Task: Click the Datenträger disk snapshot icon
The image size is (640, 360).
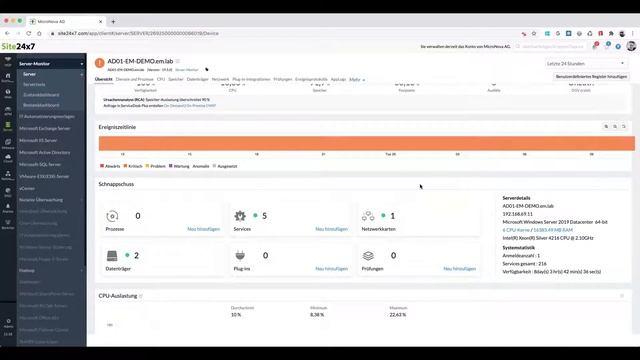Action: point(112,256)
